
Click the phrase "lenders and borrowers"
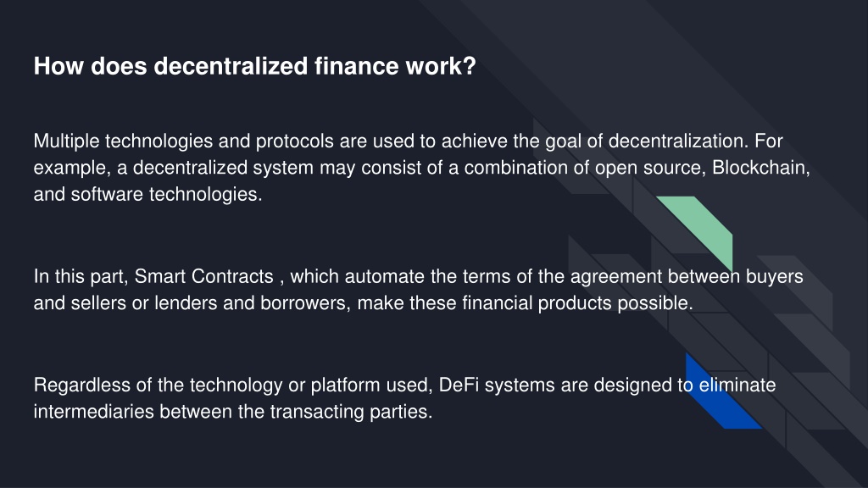point(252,302)
